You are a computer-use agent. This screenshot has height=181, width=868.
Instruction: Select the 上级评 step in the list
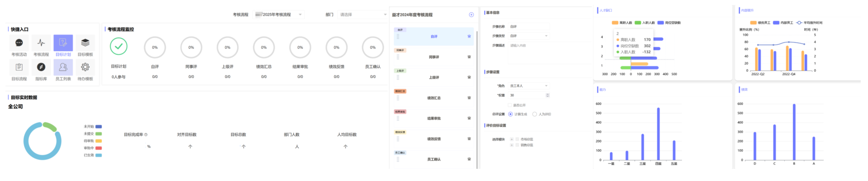point(434,78)
